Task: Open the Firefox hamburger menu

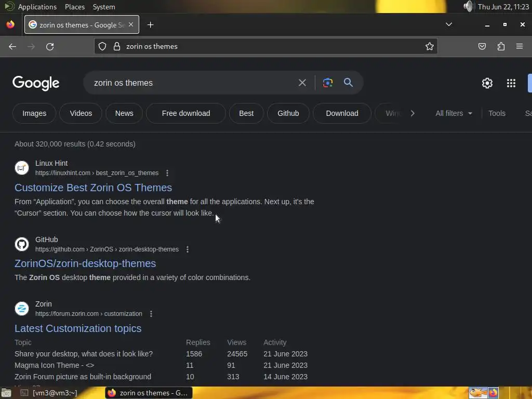Action: pos(520,46)
